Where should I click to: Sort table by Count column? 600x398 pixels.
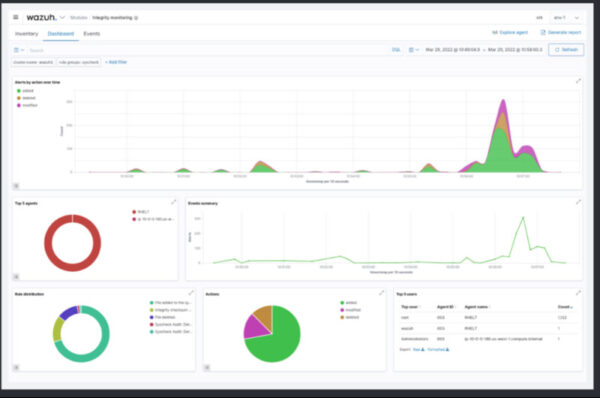(565, 307)
